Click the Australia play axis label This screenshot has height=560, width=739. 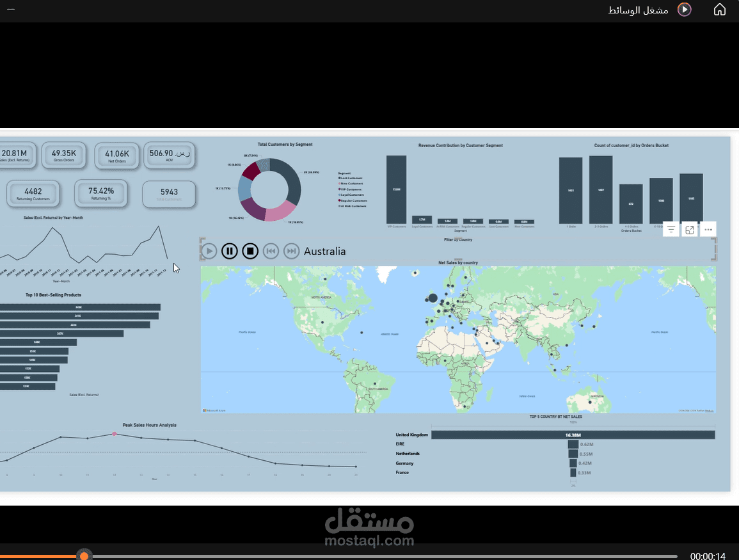point(325,252)
